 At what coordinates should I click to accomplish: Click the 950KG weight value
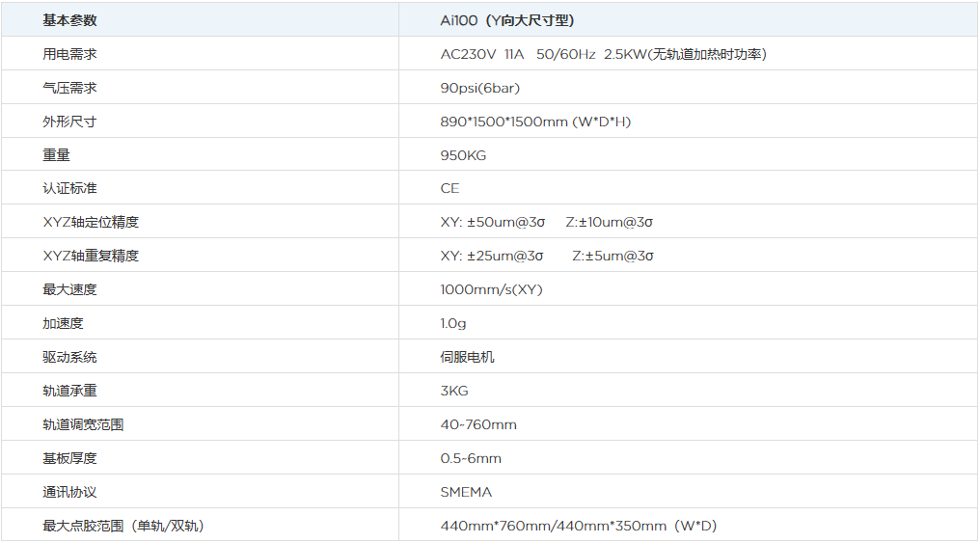pyautogui.click(x=463, y=155)
